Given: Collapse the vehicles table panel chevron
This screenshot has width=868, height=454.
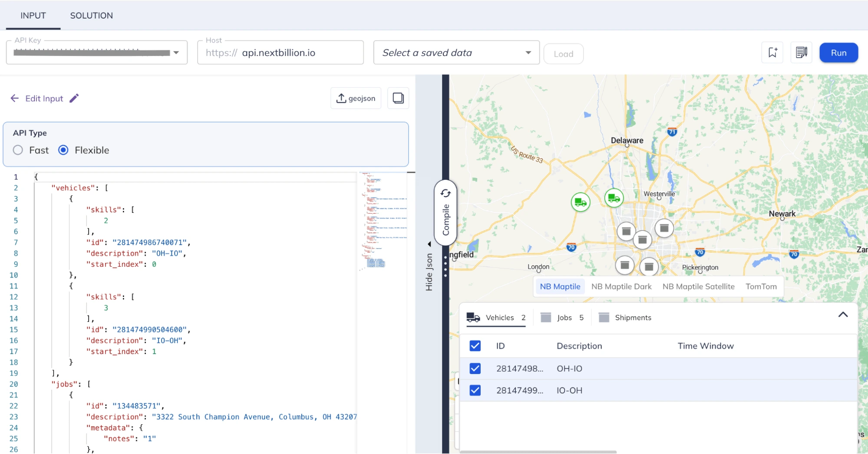Looking at the screenshot, I should [843, 315].
